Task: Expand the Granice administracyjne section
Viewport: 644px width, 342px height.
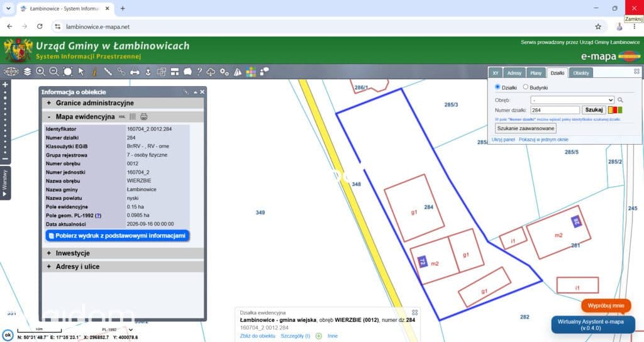Action: coord(123,103)
